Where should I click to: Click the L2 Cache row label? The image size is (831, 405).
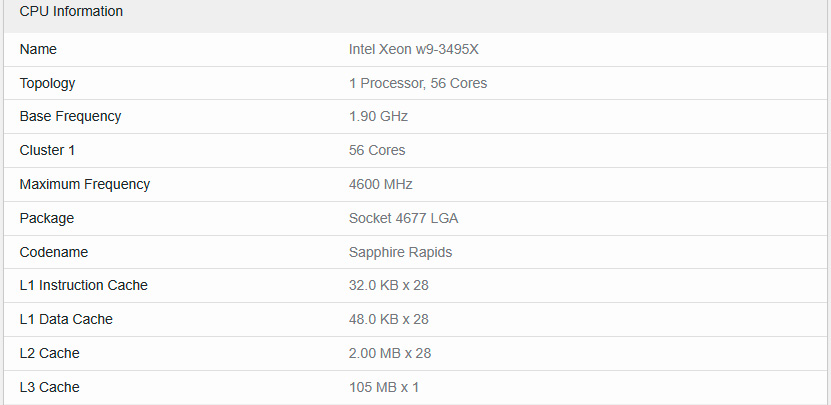(49, 353)
